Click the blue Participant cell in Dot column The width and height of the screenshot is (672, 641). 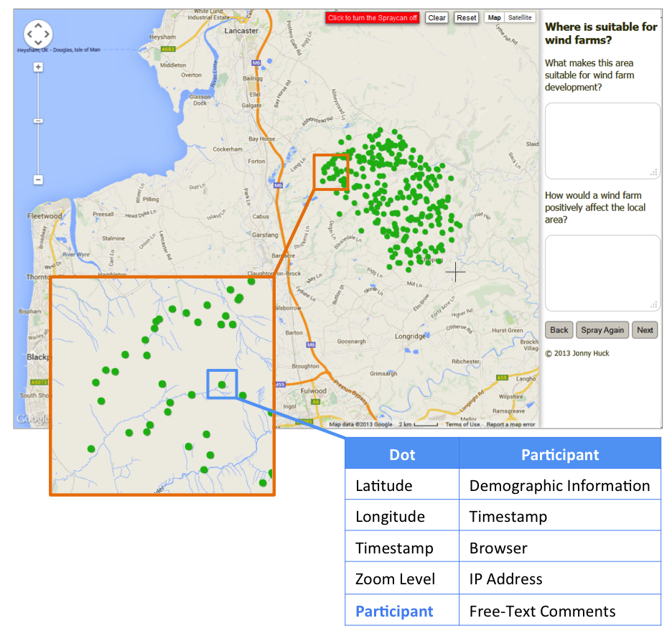402,611
